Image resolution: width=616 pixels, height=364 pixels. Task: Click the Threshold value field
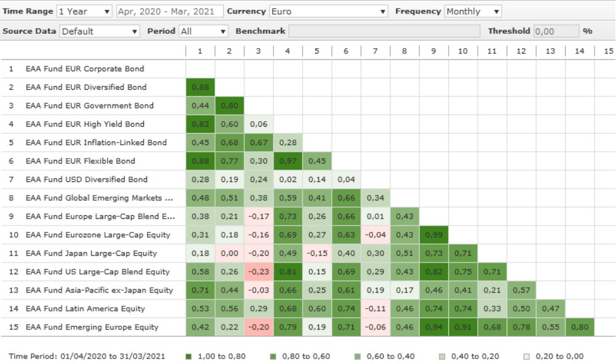coord(556,31)
